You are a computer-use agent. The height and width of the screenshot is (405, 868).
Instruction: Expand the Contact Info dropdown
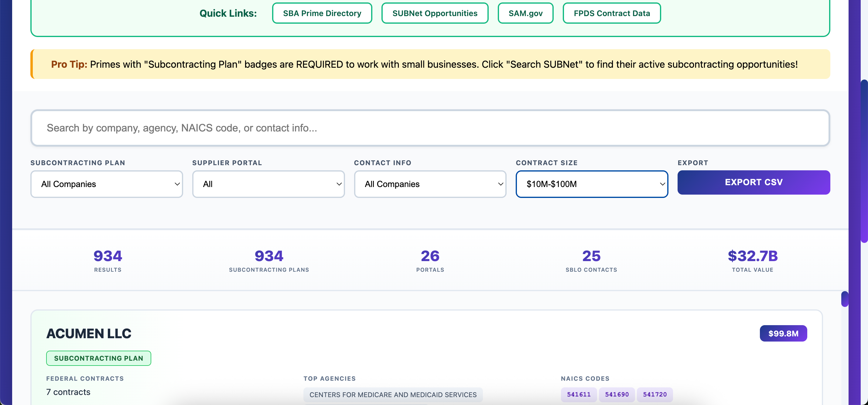pos(430,184)
